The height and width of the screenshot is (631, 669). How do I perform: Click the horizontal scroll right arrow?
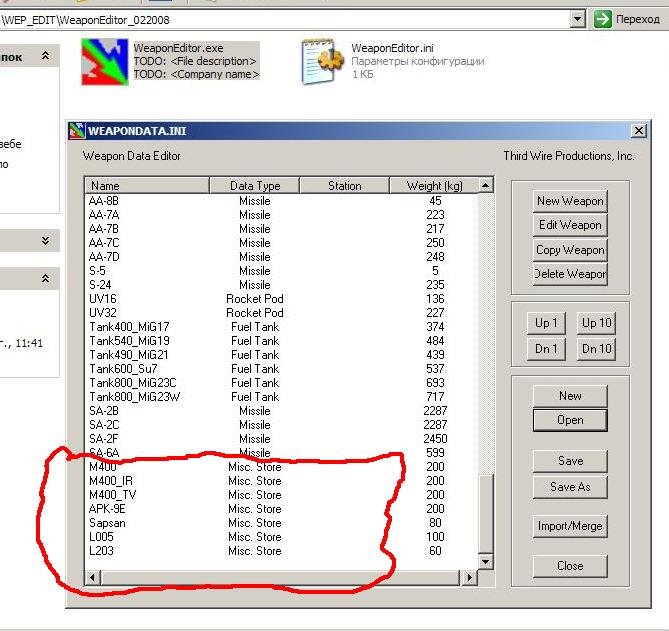[470, 578]
